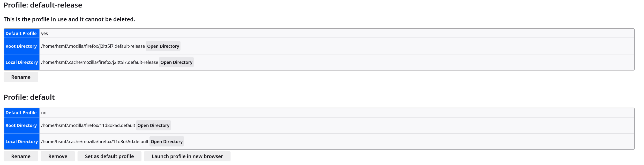Launch profile in new browser
644x165 pixels.
[x=187, y=156]
